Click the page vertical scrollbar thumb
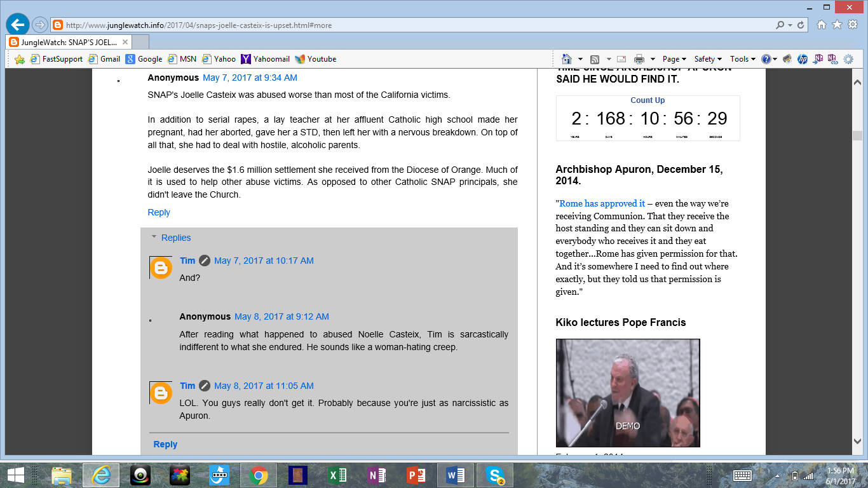The image size is (868, 488). click(857, 135)
